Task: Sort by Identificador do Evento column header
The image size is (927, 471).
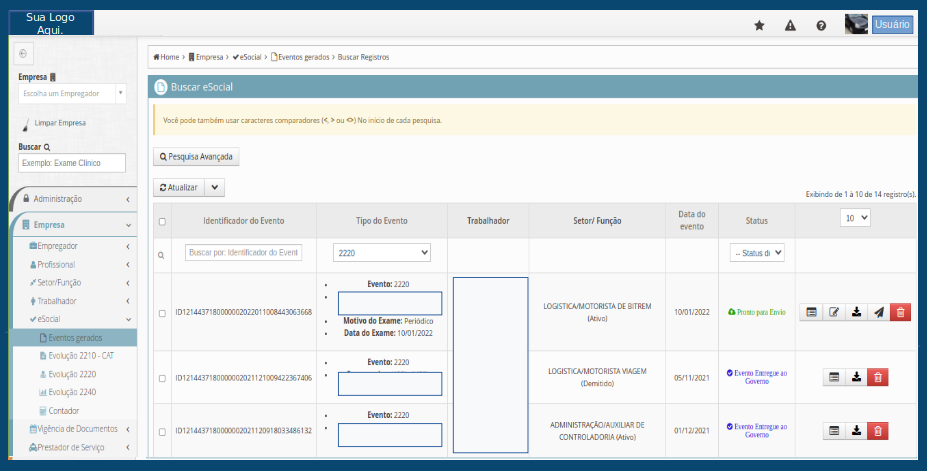Action: pos(244,221)
